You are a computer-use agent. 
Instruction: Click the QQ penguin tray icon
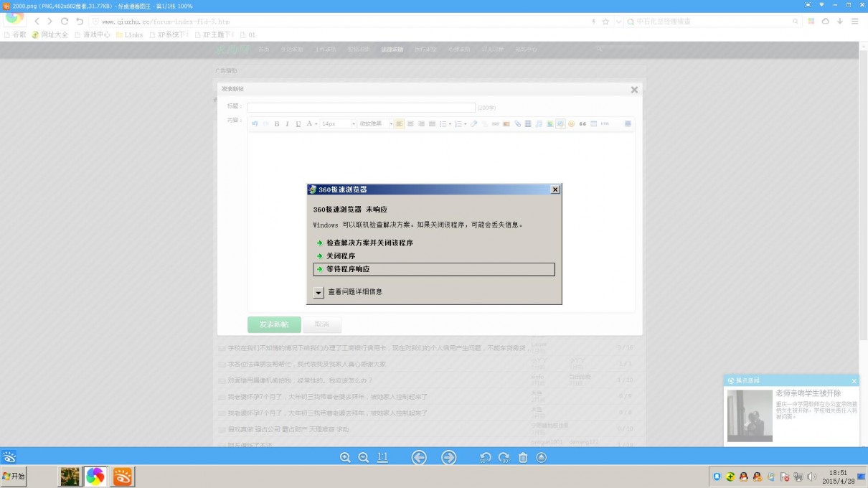click(x=743, y=477)
